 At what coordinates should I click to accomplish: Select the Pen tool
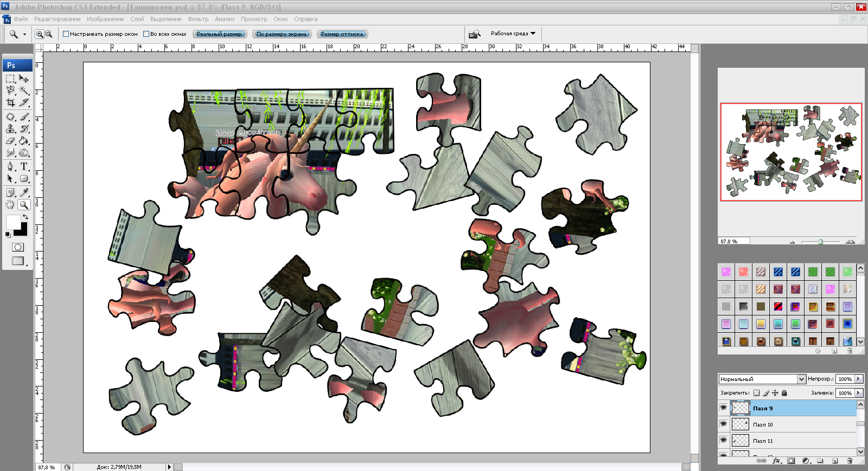click(10, 166)
